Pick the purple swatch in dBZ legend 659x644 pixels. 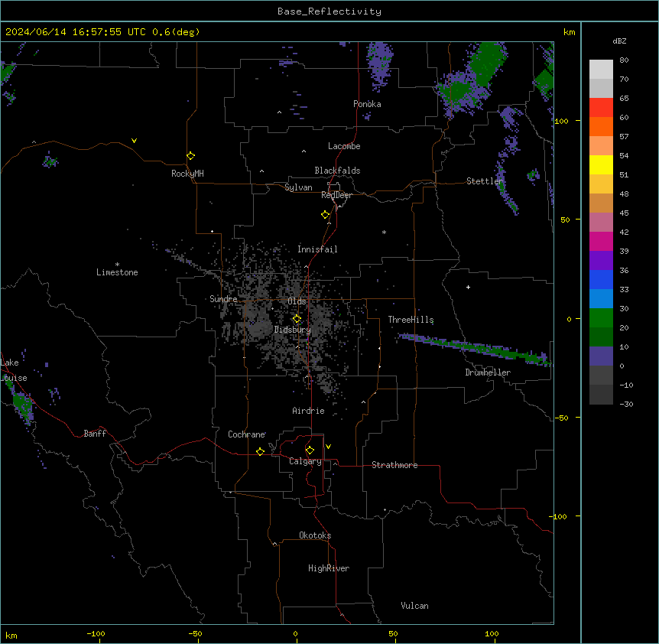601,261
